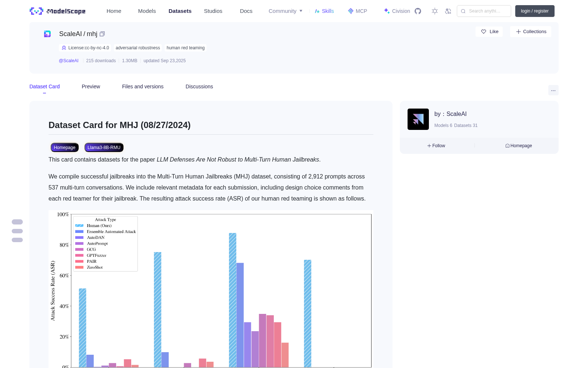588x368 pixels.
Task: Click the '215 downloads' text
Action: click(x=101, y=61)
